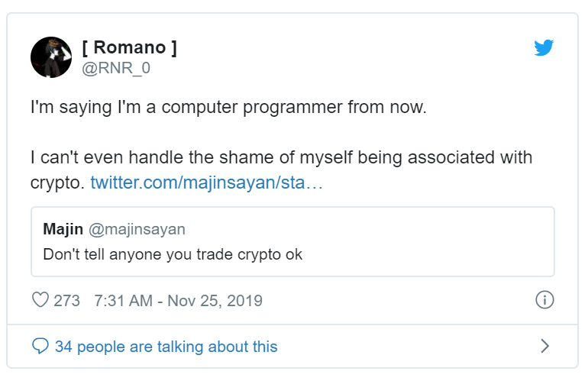
Task: Open the @majinsayan handle
Action: pyautogui.click(x=137, y=229)
